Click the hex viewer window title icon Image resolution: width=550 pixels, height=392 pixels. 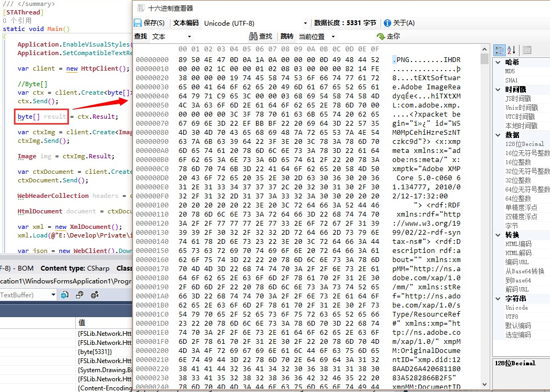point(141,8)
